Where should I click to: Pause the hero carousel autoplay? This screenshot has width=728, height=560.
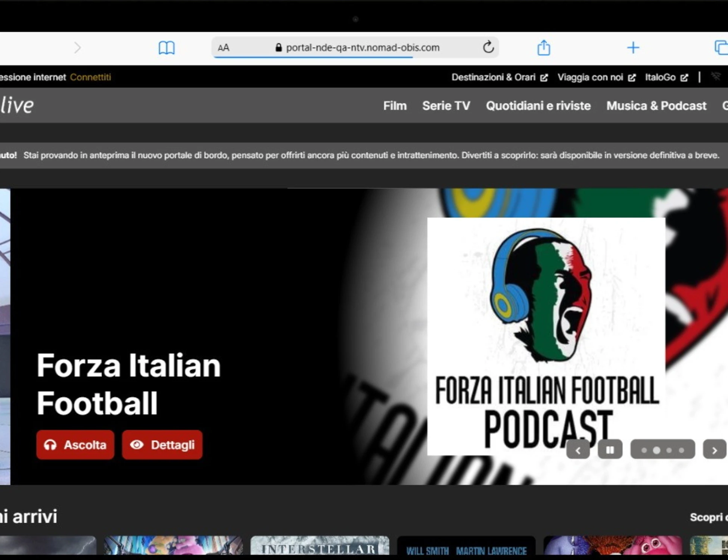610,449
